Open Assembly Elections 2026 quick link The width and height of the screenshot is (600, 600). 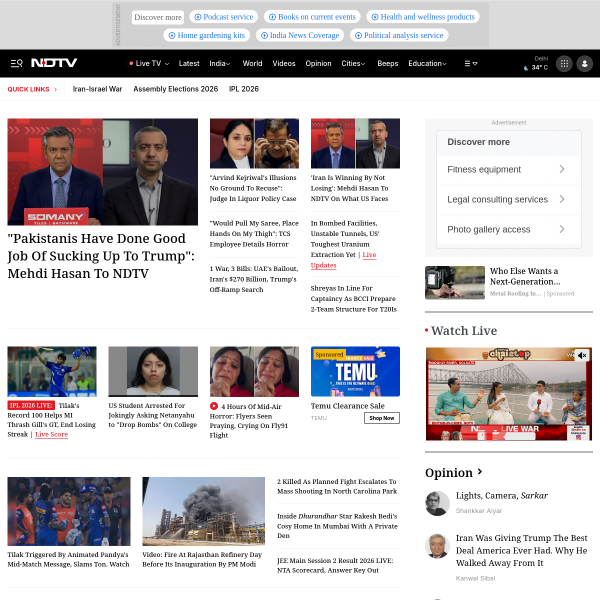[x=176, y=89]
